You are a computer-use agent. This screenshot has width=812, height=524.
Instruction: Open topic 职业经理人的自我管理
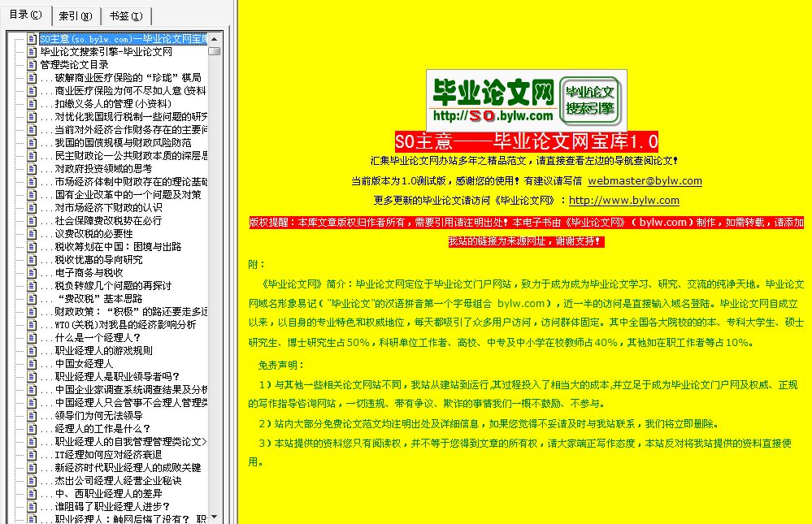[124, 442]
